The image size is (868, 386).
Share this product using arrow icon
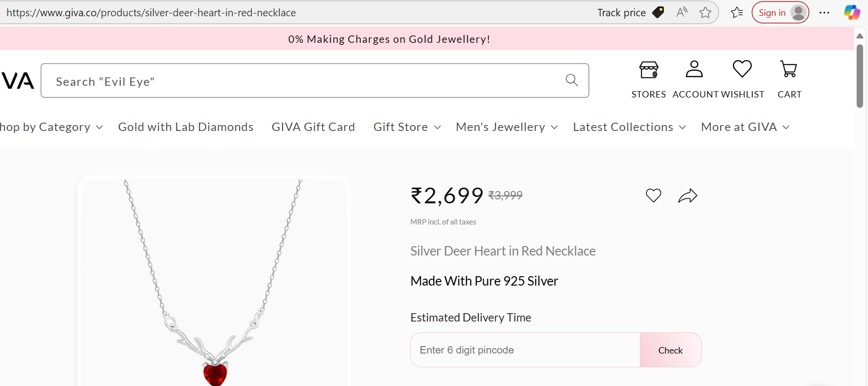click(688, 196)
